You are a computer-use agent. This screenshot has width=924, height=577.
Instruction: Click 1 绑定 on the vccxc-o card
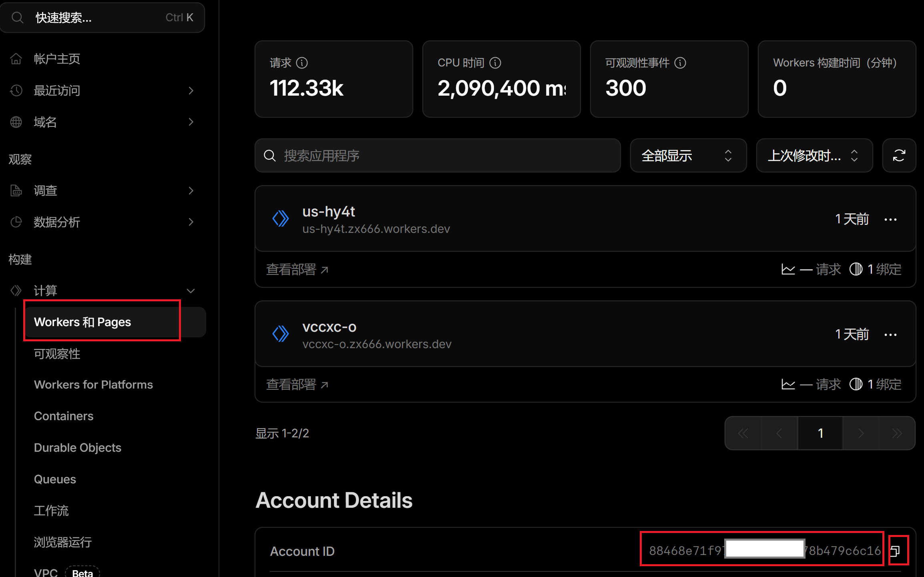pyautogui.click(x=884, y=385)
